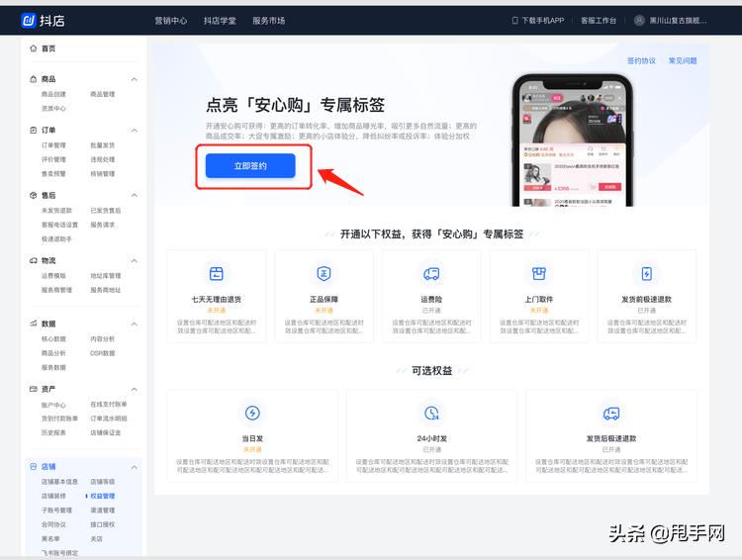Click 下载手机APP text link
Screen dimensions: 742x560
pos(543,21)
